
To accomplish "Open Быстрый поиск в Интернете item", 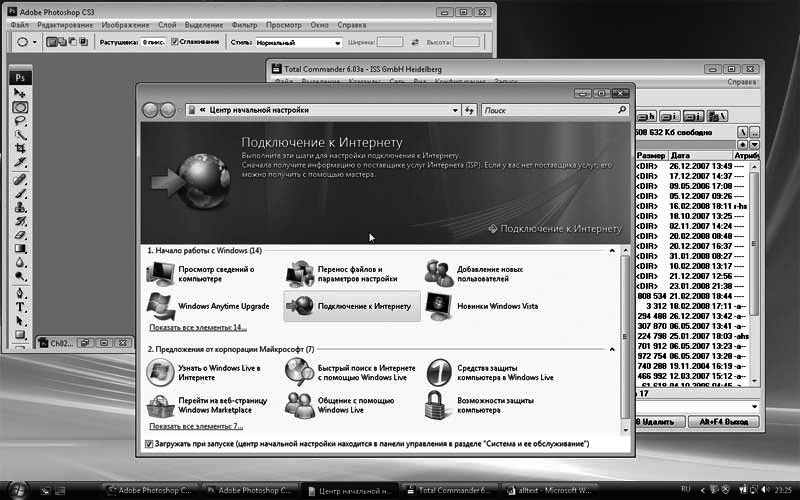I will tap(351, 372).
